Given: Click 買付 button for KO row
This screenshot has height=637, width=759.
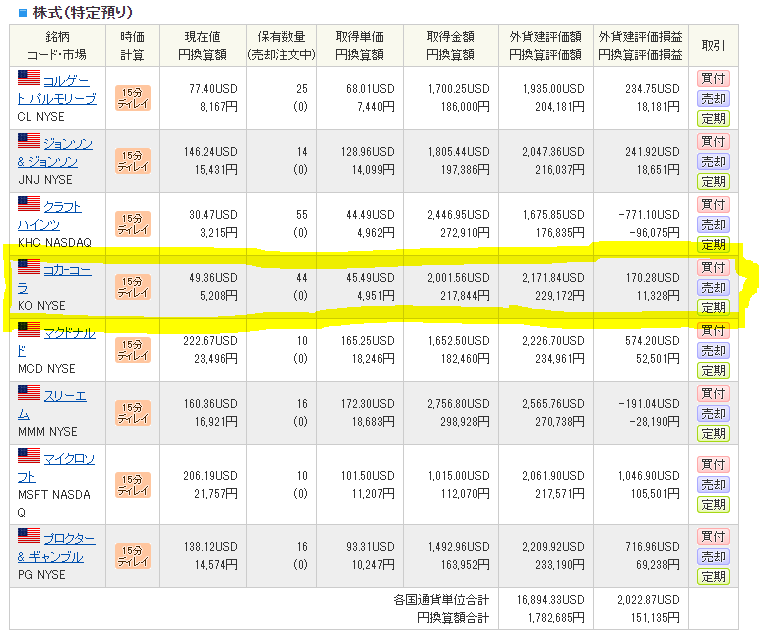Looking at the screenshot, I should (x=713, y=268).
